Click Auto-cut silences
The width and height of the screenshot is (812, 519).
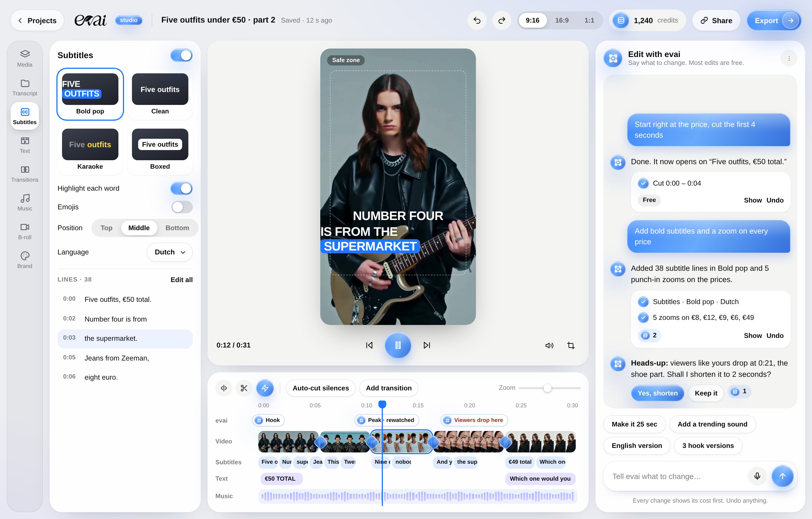320,388
